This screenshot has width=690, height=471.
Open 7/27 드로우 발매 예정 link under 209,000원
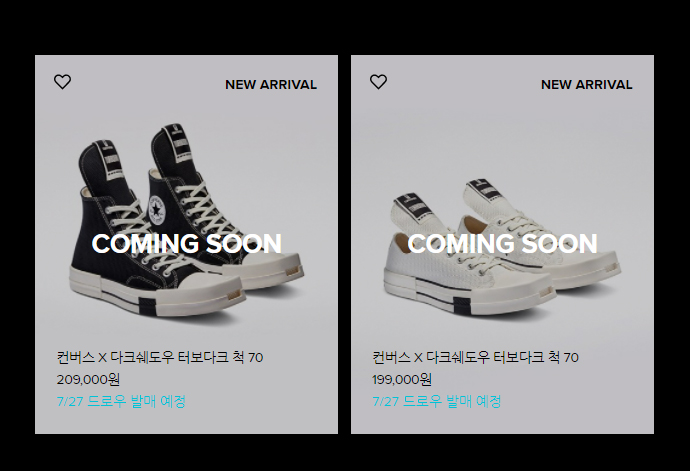coord(121,401)
